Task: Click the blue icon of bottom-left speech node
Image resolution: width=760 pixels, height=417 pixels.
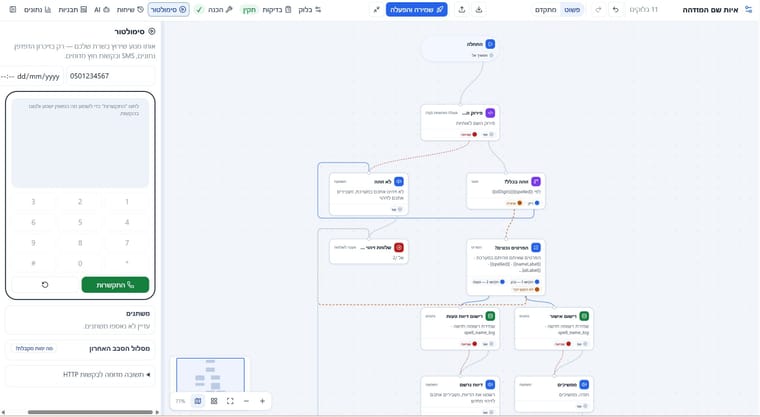Action: (490, 385)
